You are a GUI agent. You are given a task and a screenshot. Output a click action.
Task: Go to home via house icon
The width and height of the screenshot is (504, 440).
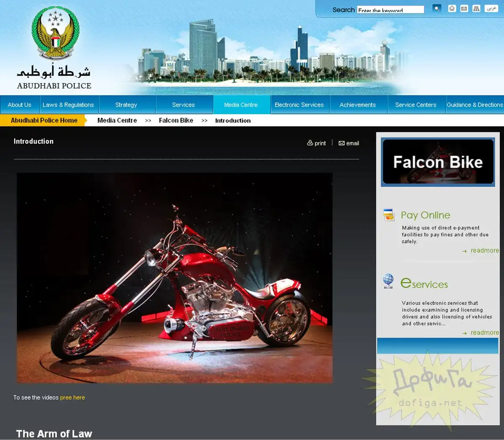tap(452, 8)
